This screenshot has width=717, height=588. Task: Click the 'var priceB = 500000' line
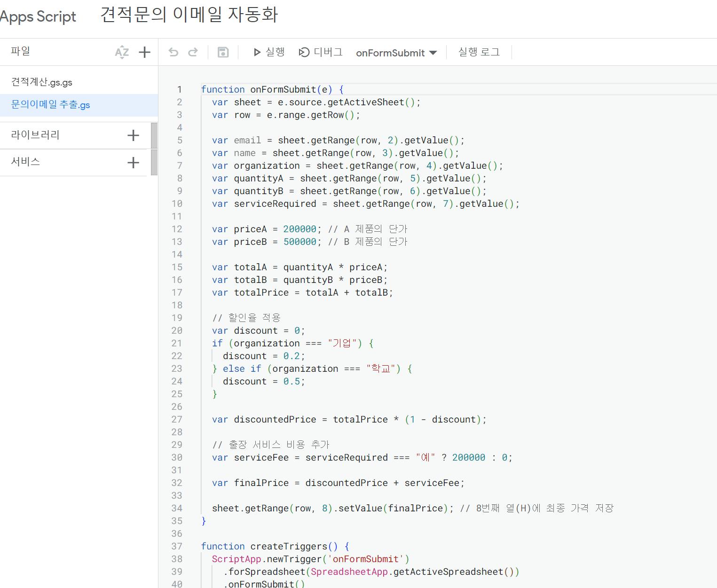[310, 242]
